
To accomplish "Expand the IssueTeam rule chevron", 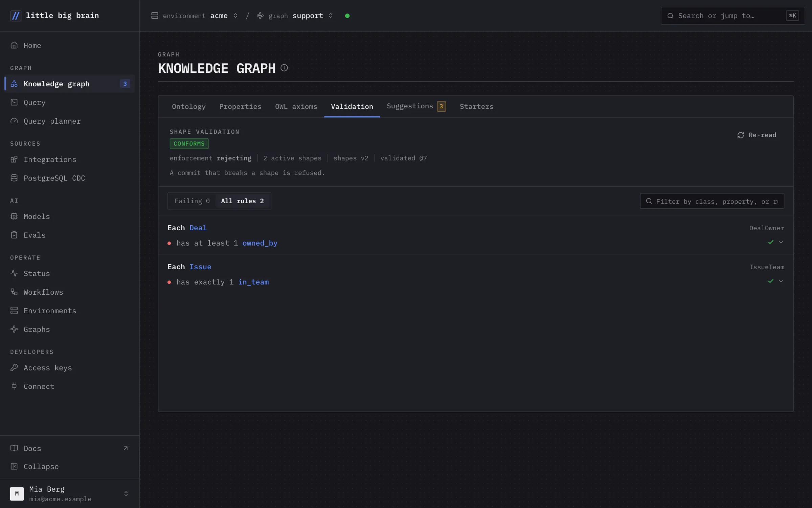I will (x=781, y=281).
